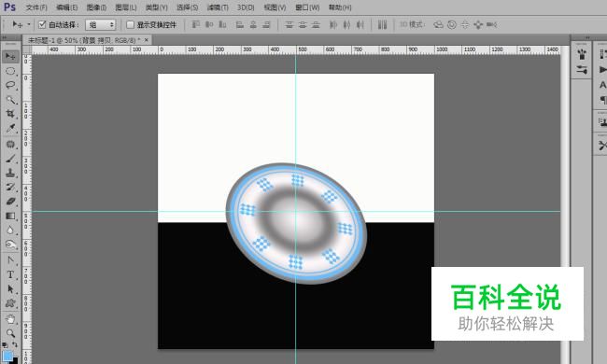Open the 组 auto-select dropdown
The height and width of the screenshot is (364, 607).
[x=101, y=25]
